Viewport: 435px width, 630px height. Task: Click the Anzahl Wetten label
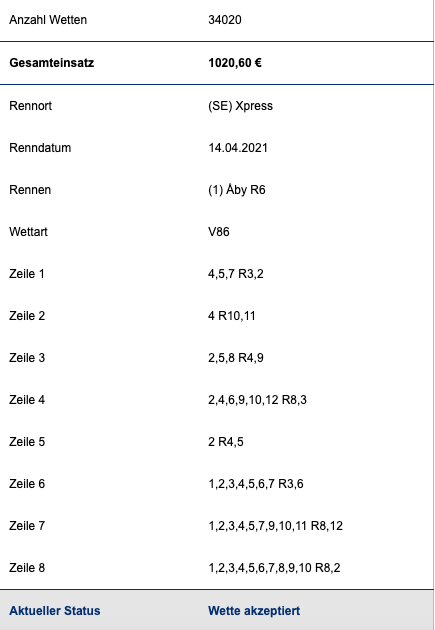pyautogui.click(x=48, y=20)
